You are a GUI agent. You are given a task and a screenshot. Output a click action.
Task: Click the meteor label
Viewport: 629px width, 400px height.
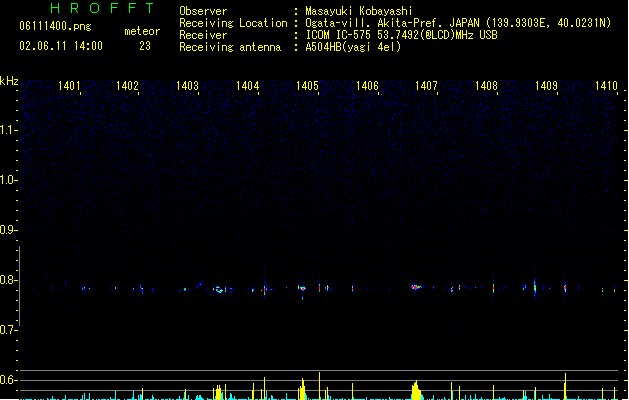[142, 31]
